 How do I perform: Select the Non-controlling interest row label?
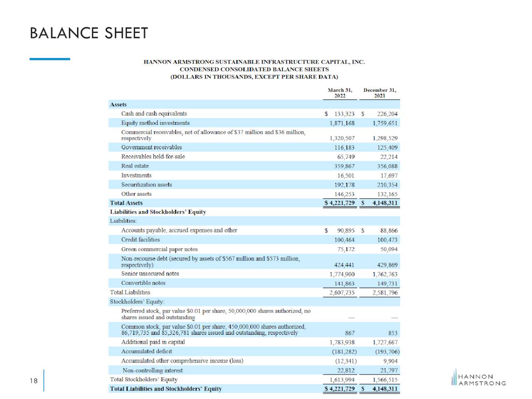pos(153,370)
